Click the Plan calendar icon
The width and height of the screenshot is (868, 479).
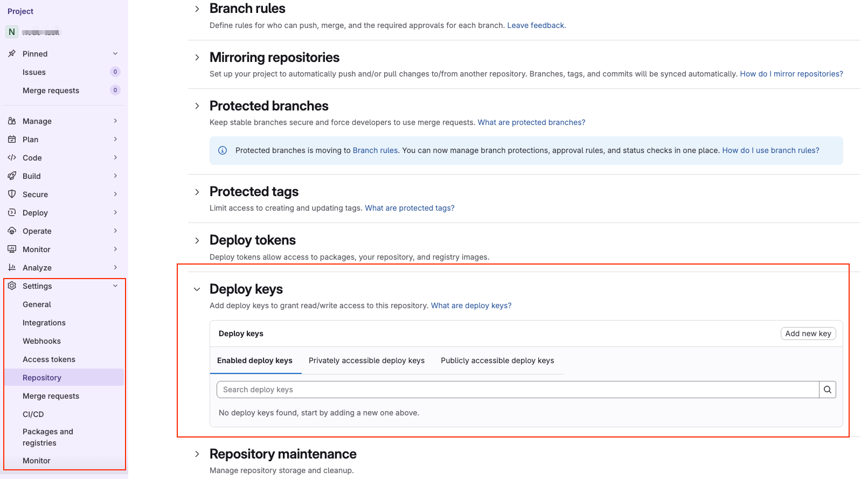click(x=12, y=140)
